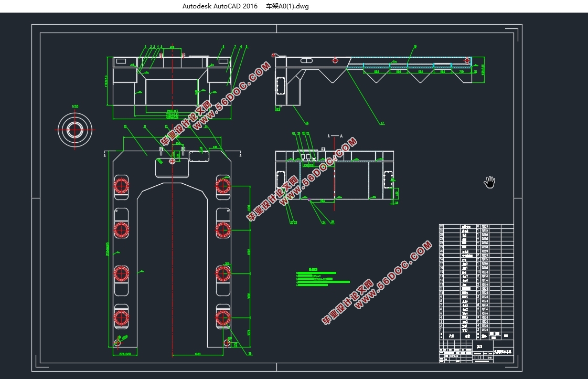The width and height of the screenshot is (588, 379).
Task: Click the A—A section view label
Action: (335, 136)
